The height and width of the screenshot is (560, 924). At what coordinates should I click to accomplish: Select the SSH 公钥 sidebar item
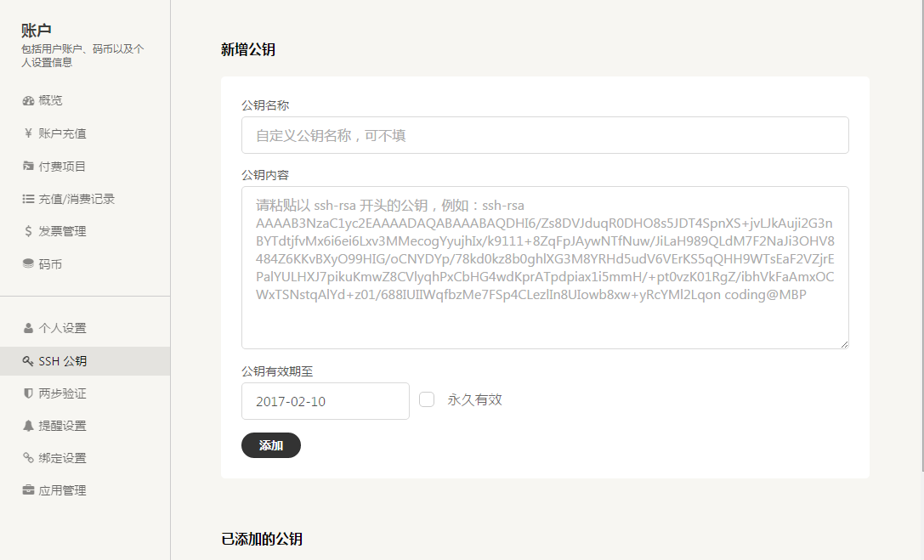pos(85,361)
